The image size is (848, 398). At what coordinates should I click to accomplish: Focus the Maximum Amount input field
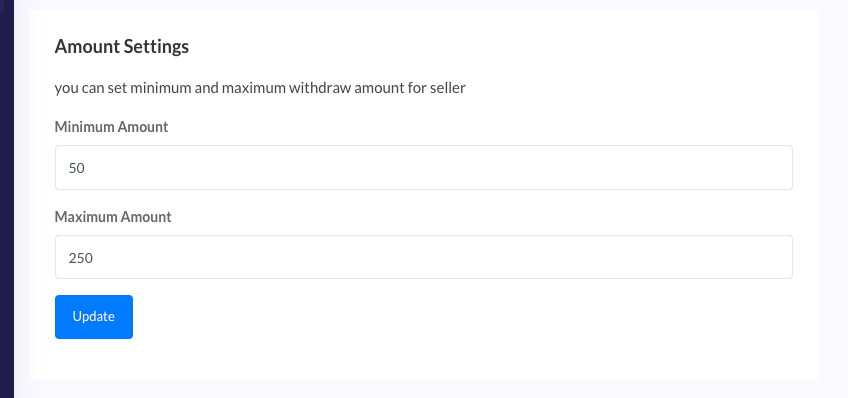[x=423, y=257]
